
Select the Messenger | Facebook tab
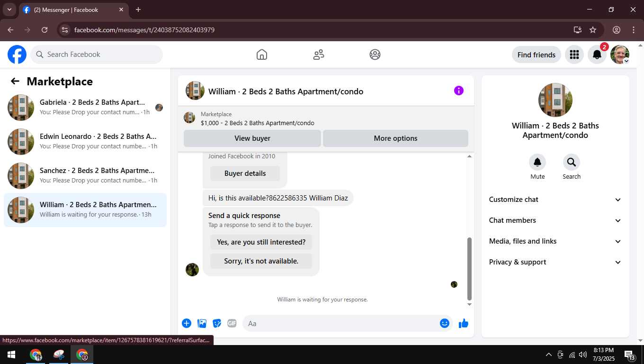pyautogui.click(x=74, y=9)
